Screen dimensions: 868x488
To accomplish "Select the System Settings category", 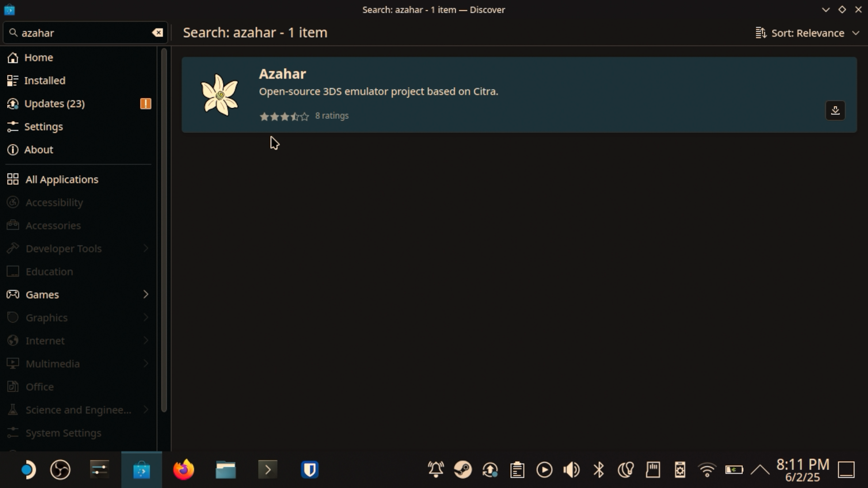I will [78, 433].
